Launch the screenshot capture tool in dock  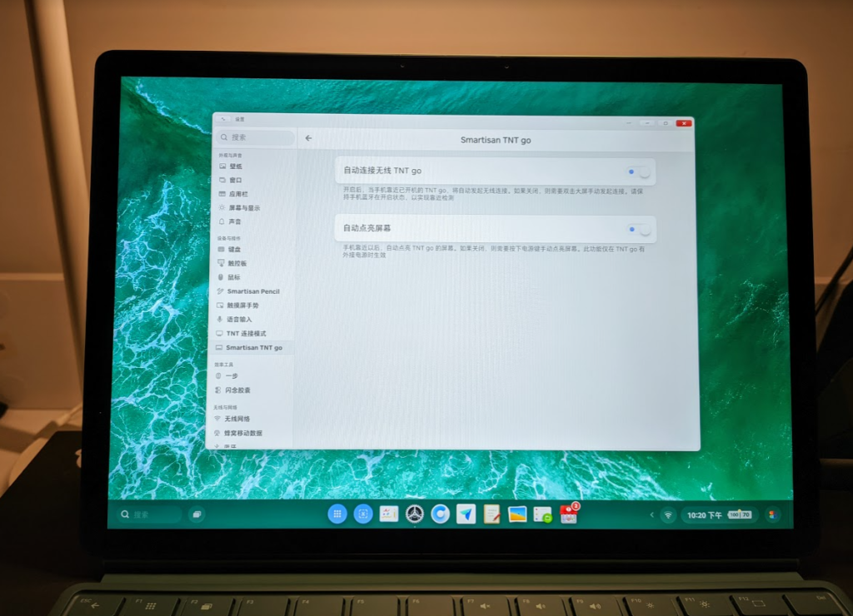(363, 514)
